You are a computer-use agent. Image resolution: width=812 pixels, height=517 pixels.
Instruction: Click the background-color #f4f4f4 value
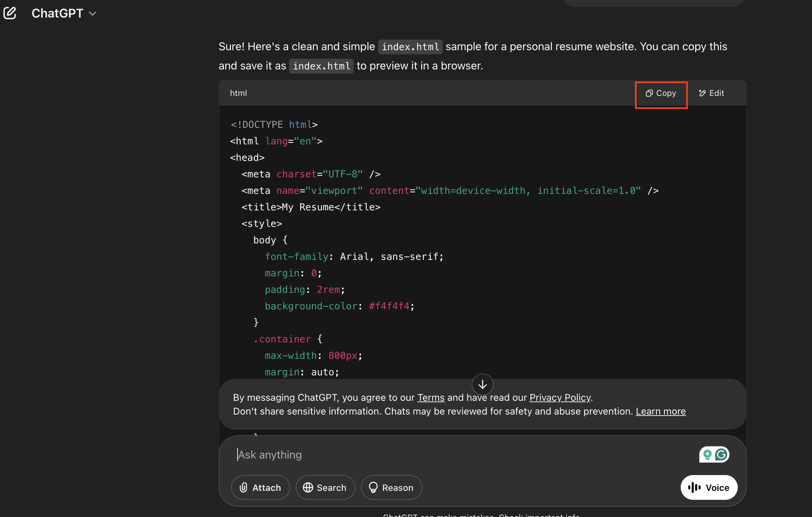coord(389,306)
